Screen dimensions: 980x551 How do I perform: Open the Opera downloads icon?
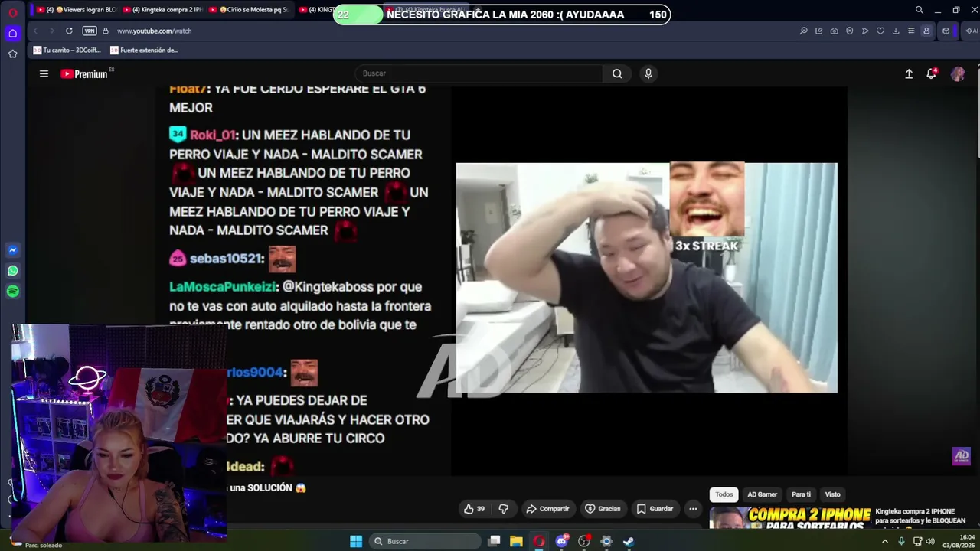click(895, 31)
